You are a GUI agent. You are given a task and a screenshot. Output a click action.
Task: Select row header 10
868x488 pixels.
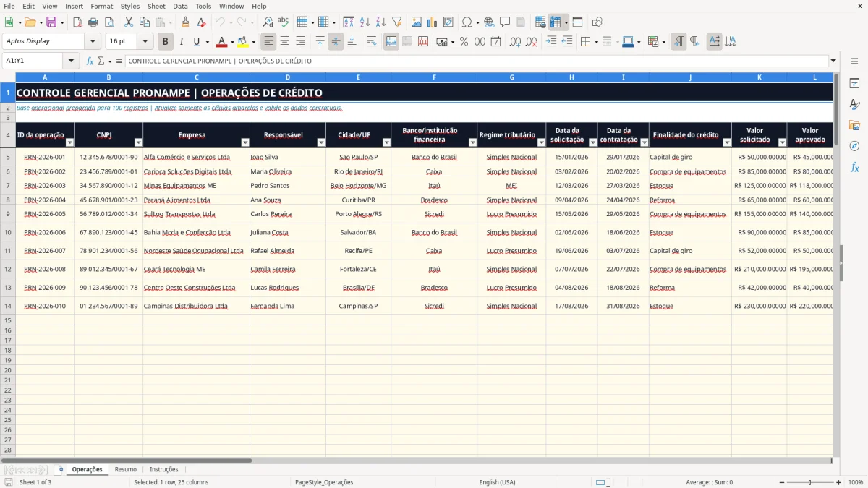8,232
